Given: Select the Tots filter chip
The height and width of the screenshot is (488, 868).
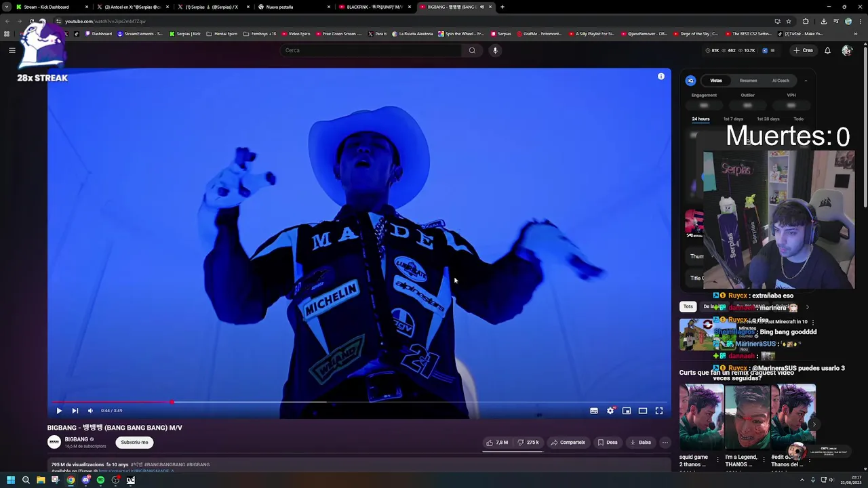Looking at the screenshot, I should tap(688, 307).
